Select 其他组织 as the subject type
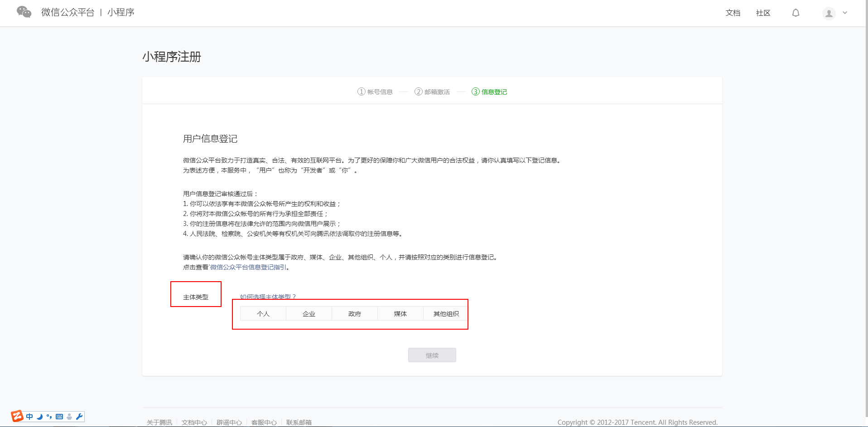The height and width of the screenshot is (427, 868). point(445,313)
